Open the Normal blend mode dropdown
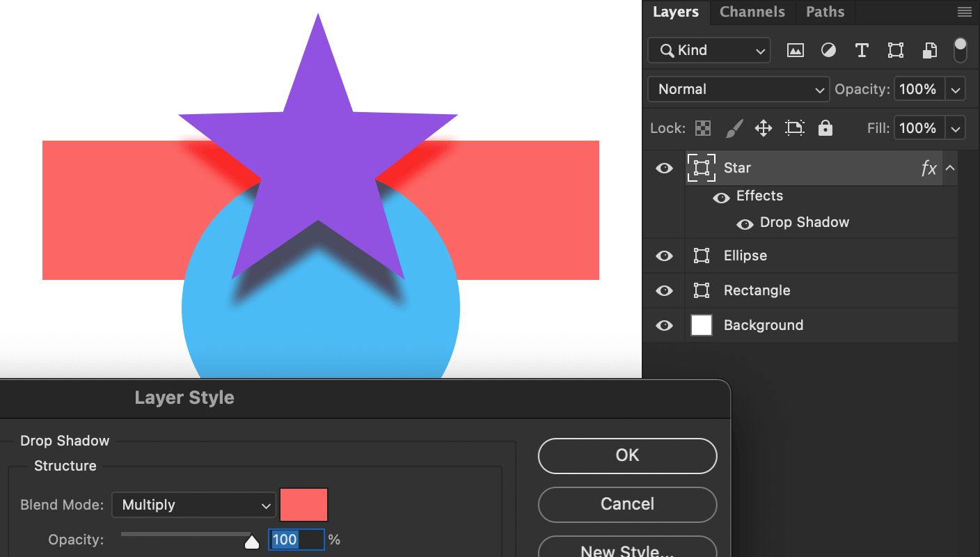 point(738,89)
